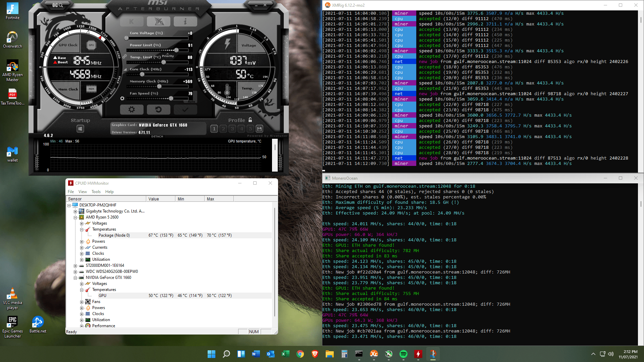Launch OC Scanner from top-left

(57, 5)
